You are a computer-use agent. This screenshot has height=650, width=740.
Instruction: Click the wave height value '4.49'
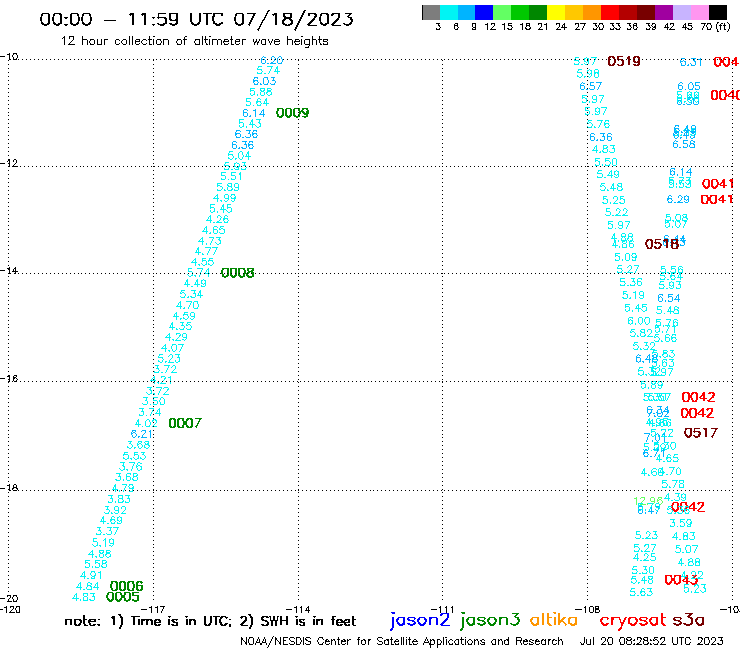[x=195, y=283]
